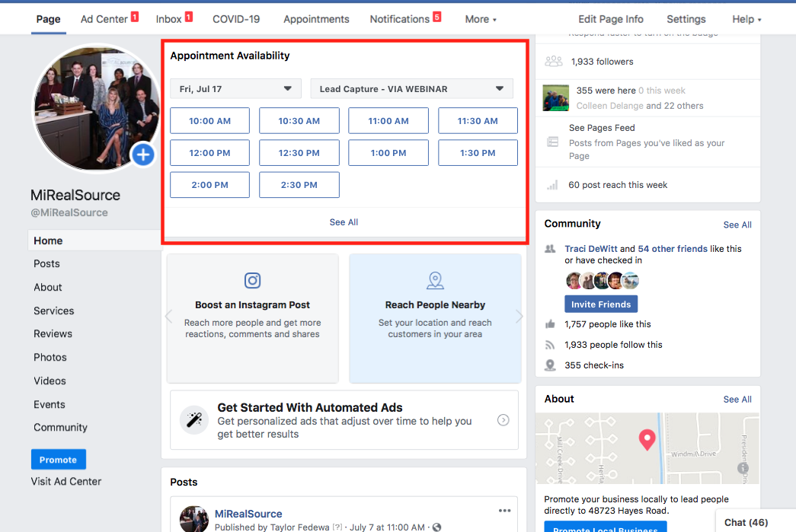796x532 pixels.
Task: Switch to the Page tab
Action: click(48, 19)
